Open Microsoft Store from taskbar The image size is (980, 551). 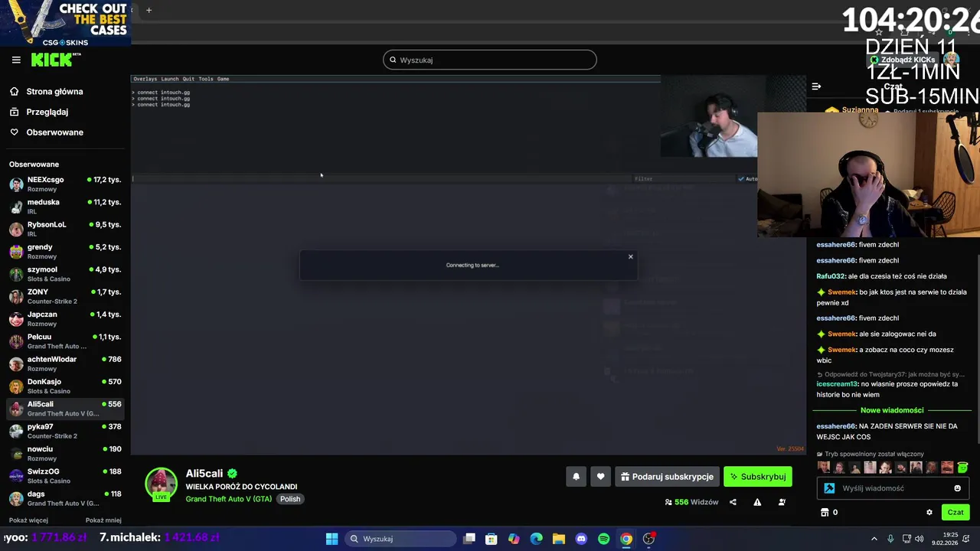(492, 539)
